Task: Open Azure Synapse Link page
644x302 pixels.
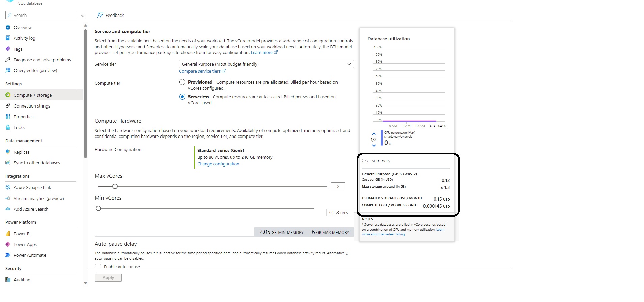Action: click(32, 187)
